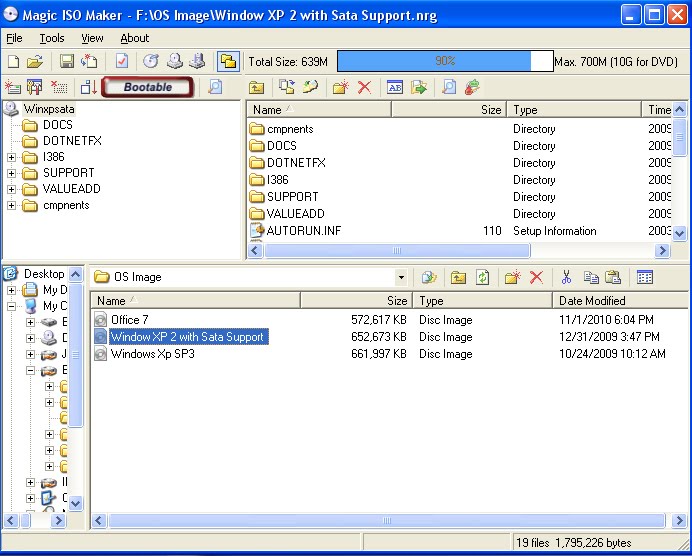Viewport: 692px width, 556px height.
Task: Open the About menu
Action: pyautogui.click(x=135, y=38)
